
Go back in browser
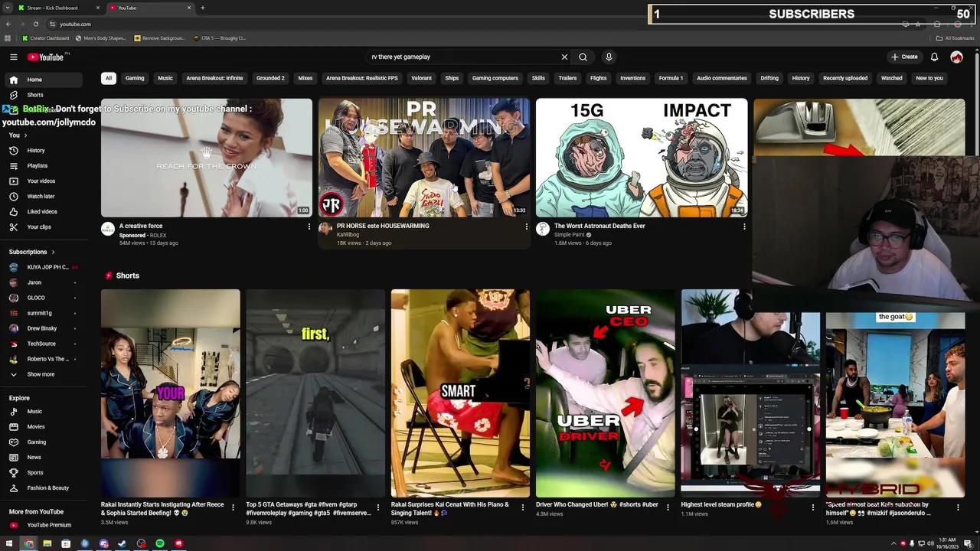point(8,24)
